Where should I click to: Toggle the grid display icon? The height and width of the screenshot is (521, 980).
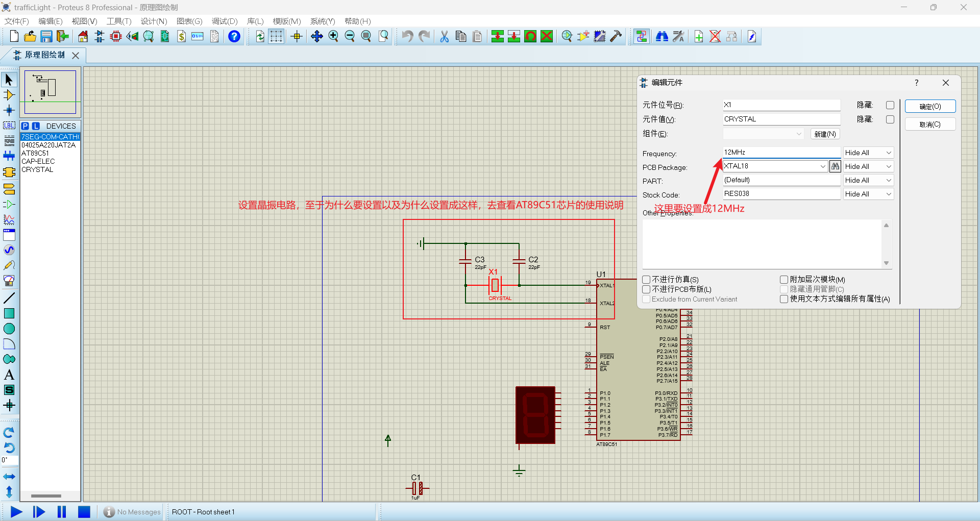coord(276,36)
